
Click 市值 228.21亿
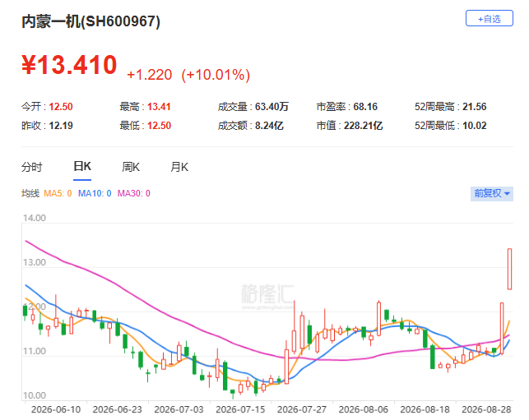pos(349,126)
